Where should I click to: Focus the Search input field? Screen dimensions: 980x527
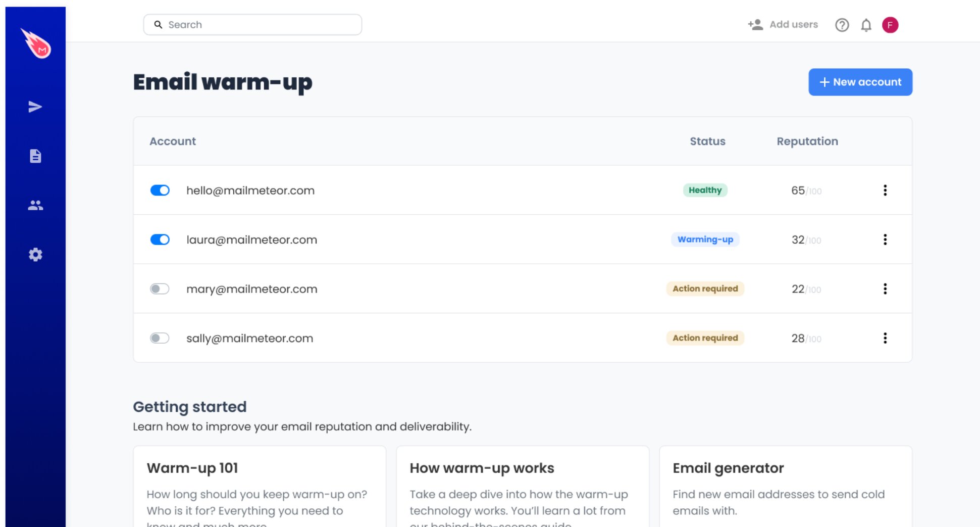tap(252, 25)
